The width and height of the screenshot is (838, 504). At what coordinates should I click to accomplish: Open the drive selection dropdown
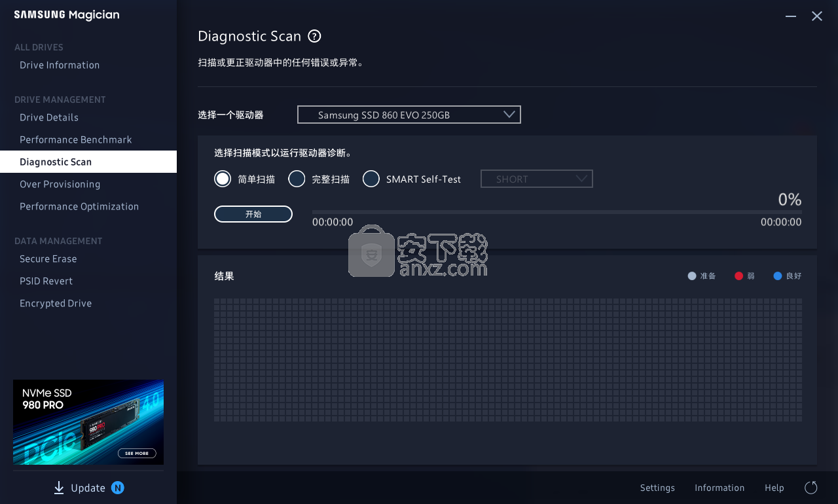pyautogui.click(x=409, y=115)
